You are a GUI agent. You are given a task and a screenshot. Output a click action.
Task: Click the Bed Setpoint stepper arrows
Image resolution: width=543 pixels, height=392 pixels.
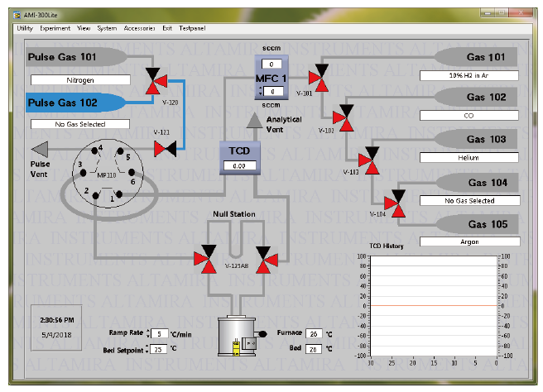click(147, 348)
